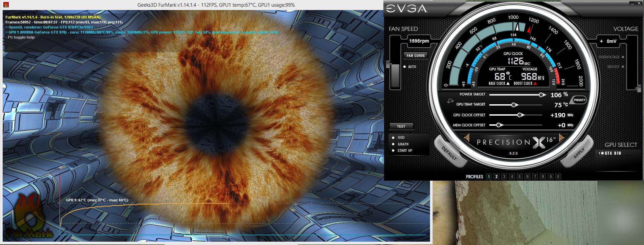
Task: Select profile slot 7
Action: (535, 177)
